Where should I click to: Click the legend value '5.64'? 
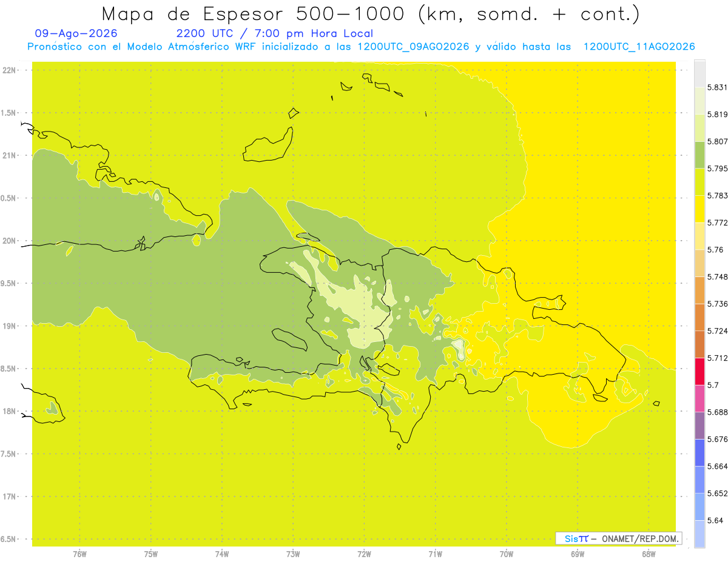(715, 521)
